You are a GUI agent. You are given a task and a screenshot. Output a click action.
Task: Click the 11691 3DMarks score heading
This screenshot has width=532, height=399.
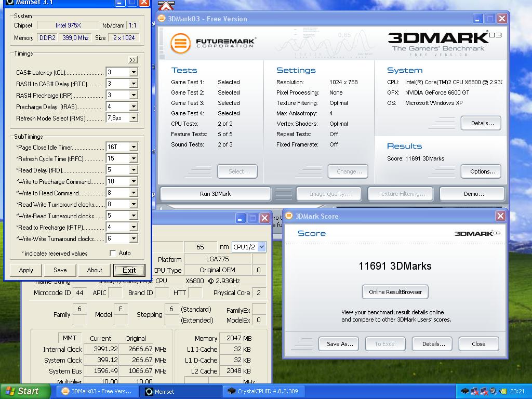[x=395, y=265]
